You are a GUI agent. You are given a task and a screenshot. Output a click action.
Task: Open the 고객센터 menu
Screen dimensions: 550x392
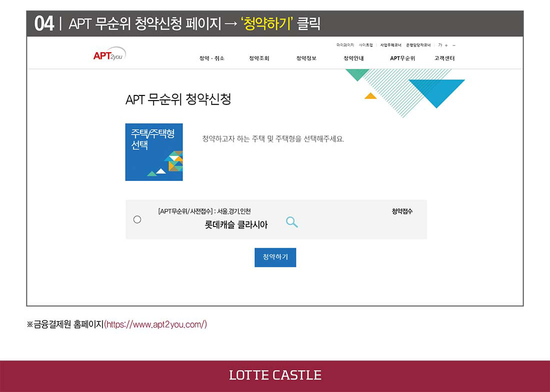[x=444, y=58]
